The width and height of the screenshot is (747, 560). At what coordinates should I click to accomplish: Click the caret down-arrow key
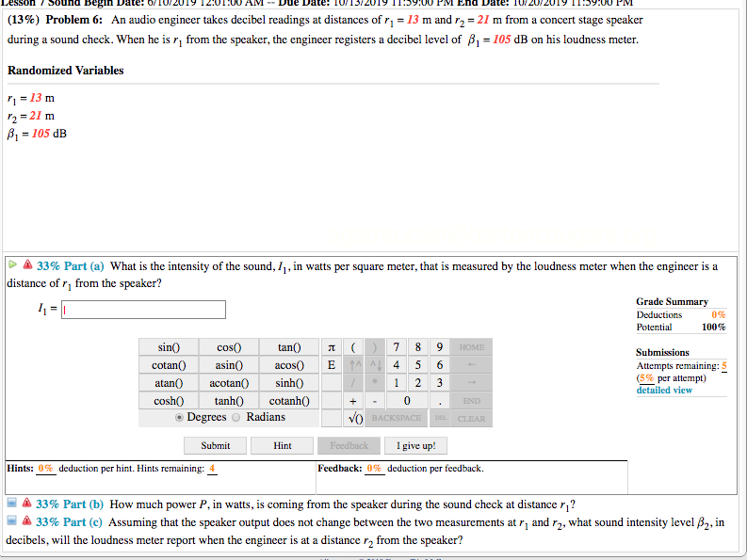coord(375,365)
